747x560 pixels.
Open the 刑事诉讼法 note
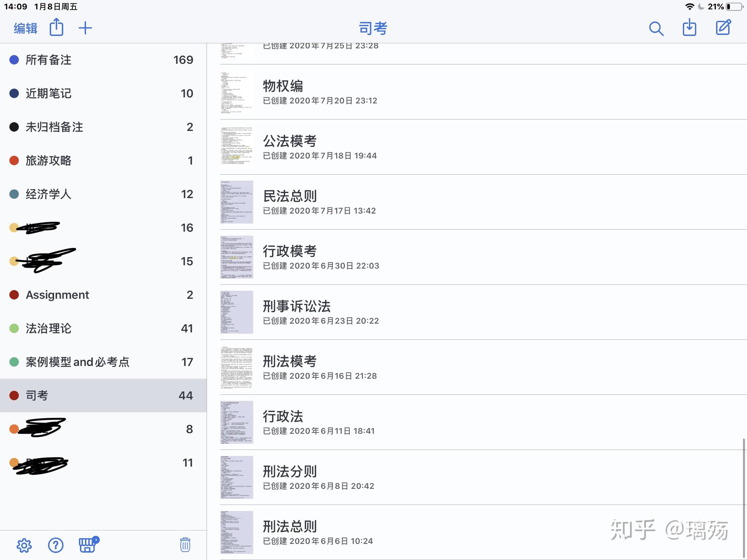[477, 312]
